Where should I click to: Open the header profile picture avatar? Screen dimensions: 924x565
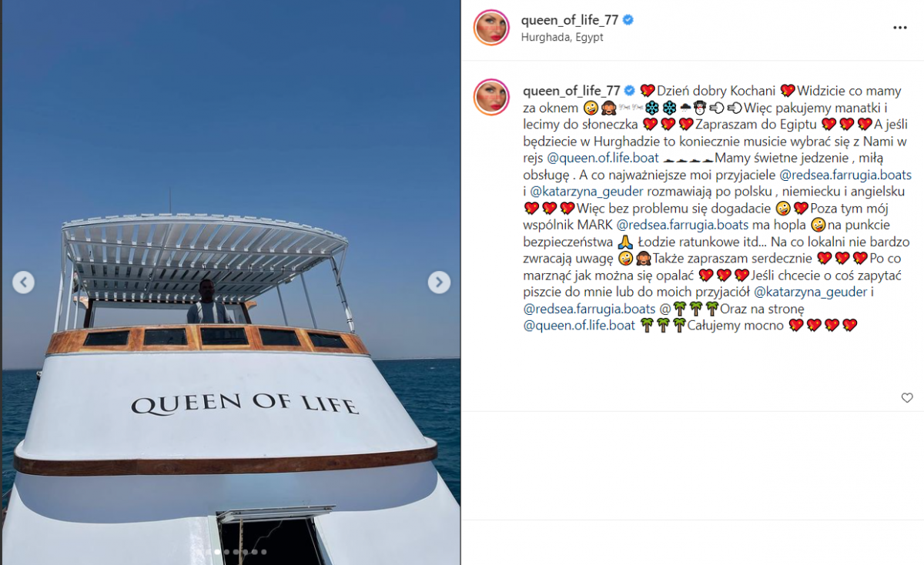[491, 28]
